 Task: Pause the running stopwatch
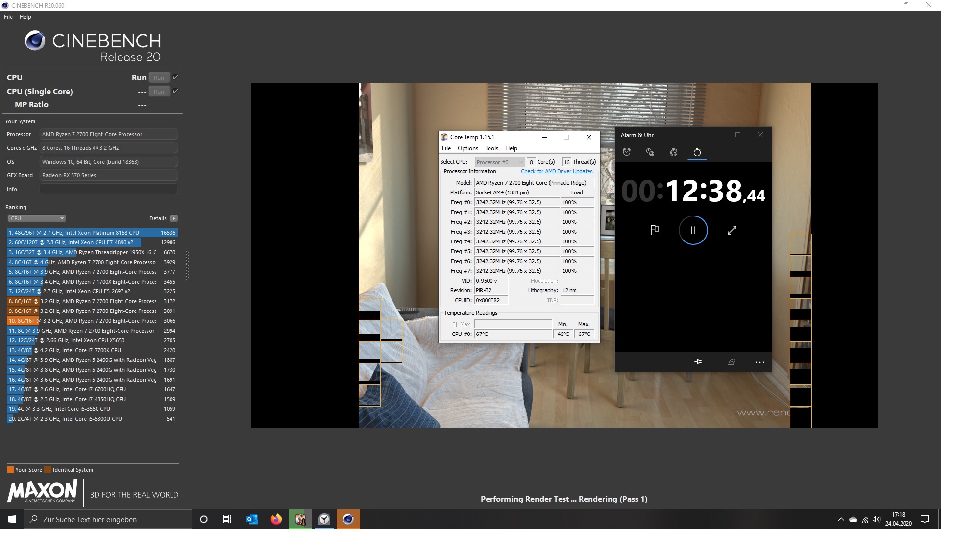tap(693, 230)
